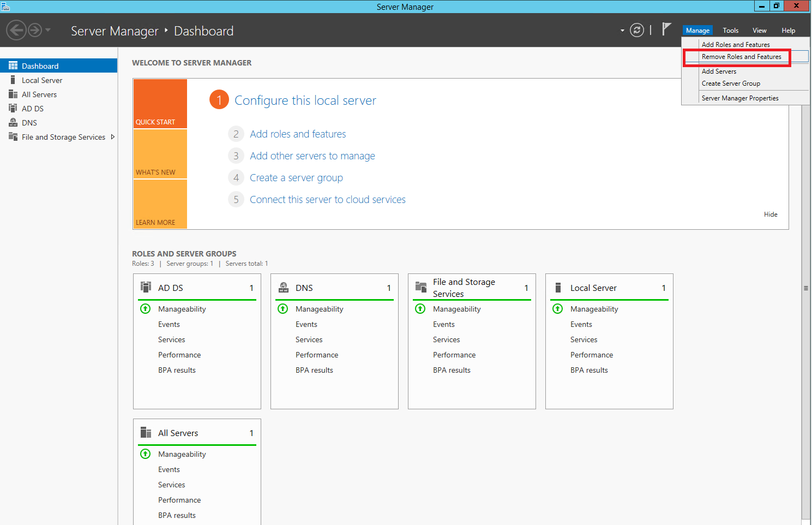This screenshot has height=525, width=812.
Task: Click Add other servers to manage
Action: 312,156
